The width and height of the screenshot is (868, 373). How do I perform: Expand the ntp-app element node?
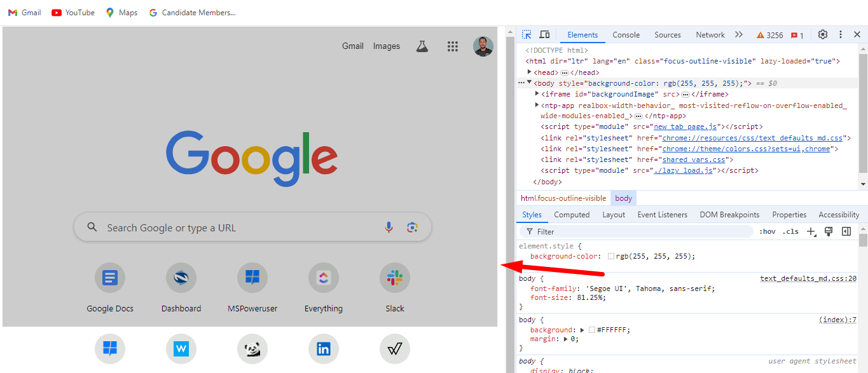537,105
